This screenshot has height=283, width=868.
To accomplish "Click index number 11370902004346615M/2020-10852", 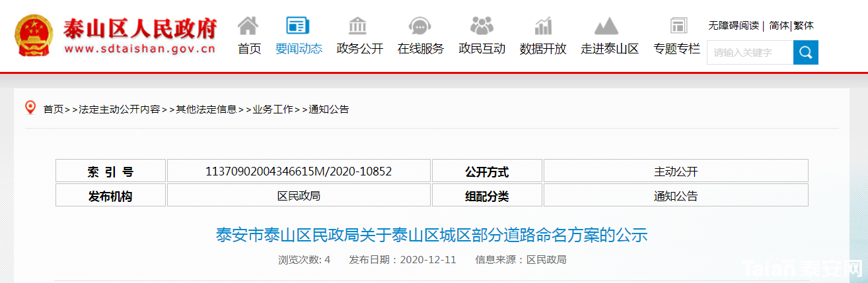I will pyautogui.click(x=299, y=172).
